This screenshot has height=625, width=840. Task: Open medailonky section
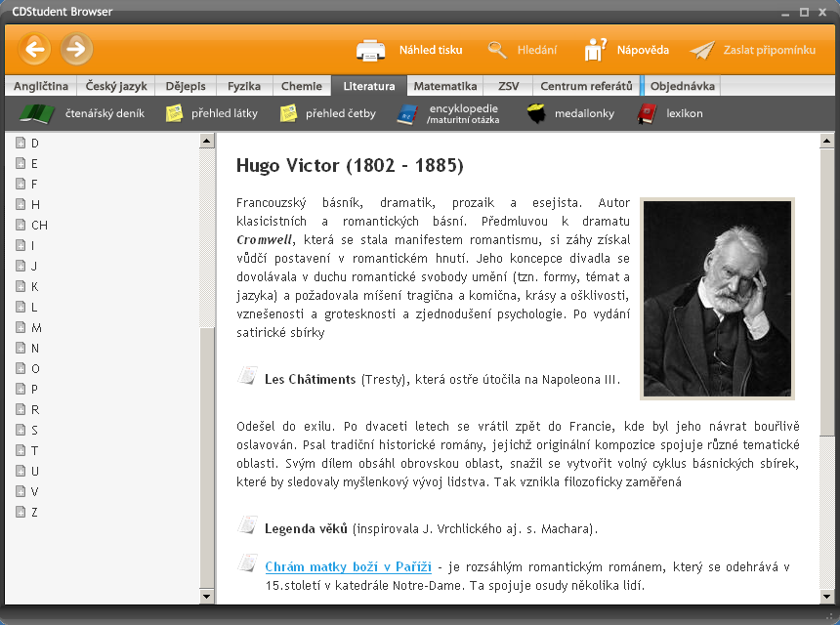[x=584, y=113]
